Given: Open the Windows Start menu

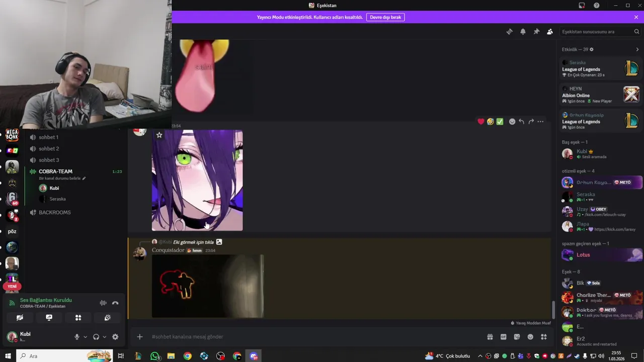Looking at the screenshot, I should (x=8, y=356).
